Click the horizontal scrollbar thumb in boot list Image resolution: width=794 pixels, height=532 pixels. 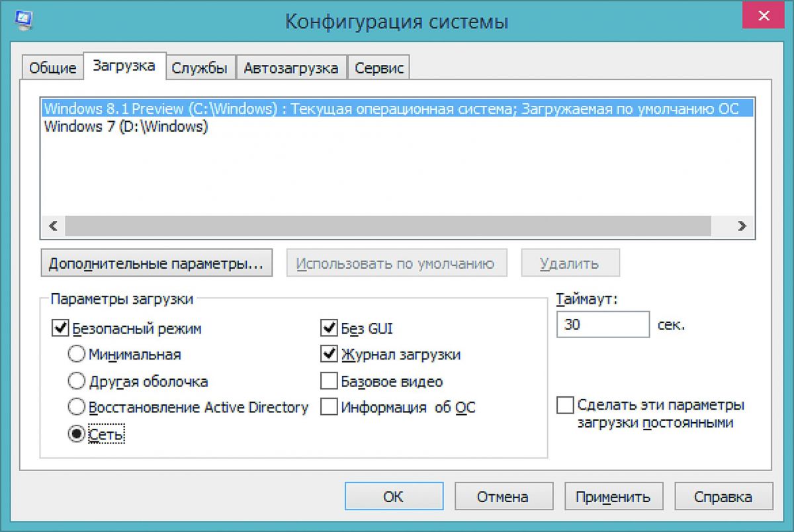coord(388,226)
